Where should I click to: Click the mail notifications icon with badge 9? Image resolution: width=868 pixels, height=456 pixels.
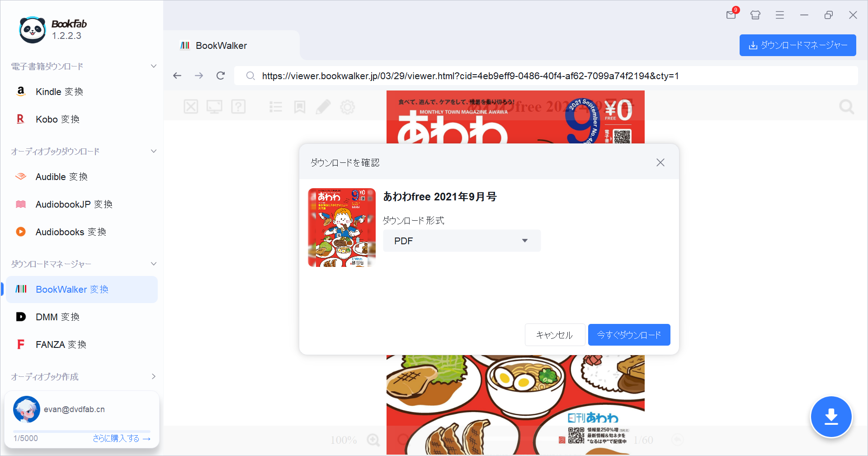pyautogui.click(x=731, y=15)
